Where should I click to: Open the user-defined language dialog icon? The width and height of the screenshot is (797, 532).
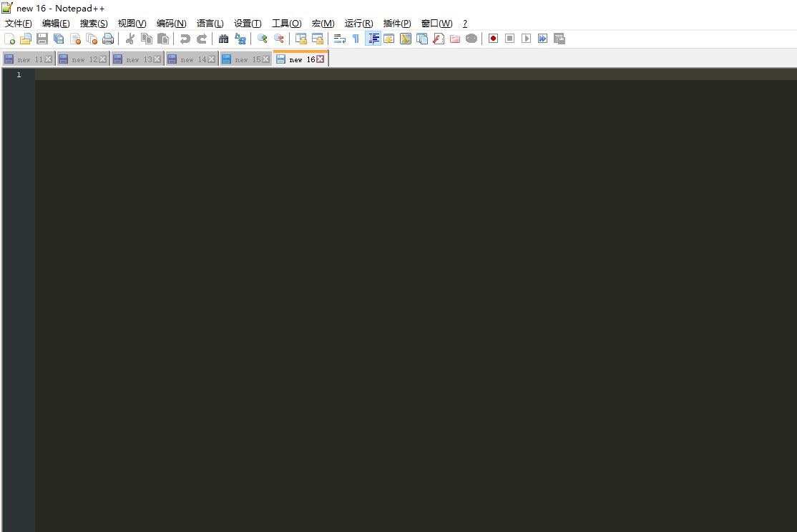389,39
